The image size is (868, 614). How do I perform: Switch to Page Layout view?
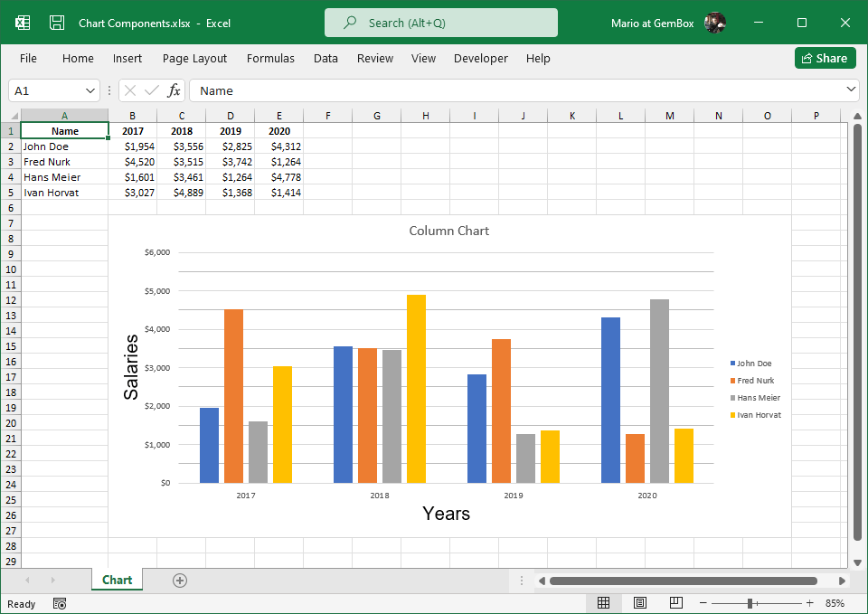point(639,603)
